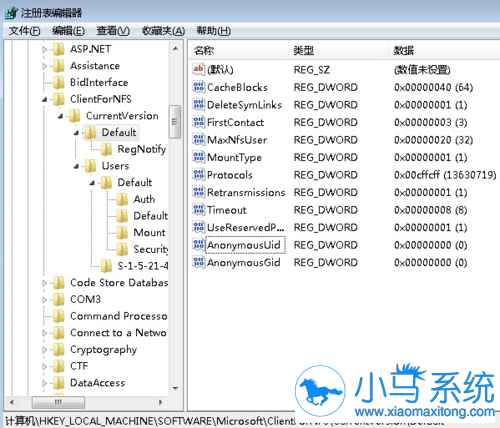
Task: Click the S-1-5-21 folder icon
Action: click(106, 266)
